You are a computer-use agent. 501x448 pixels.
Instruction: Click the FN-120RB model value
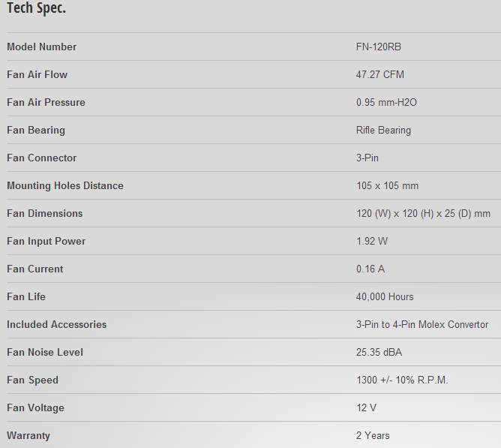379,47
